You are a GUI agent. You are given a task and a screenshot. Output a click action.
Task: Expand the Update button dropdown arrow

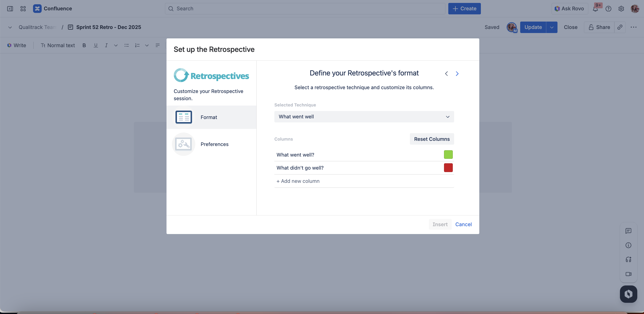551,27
